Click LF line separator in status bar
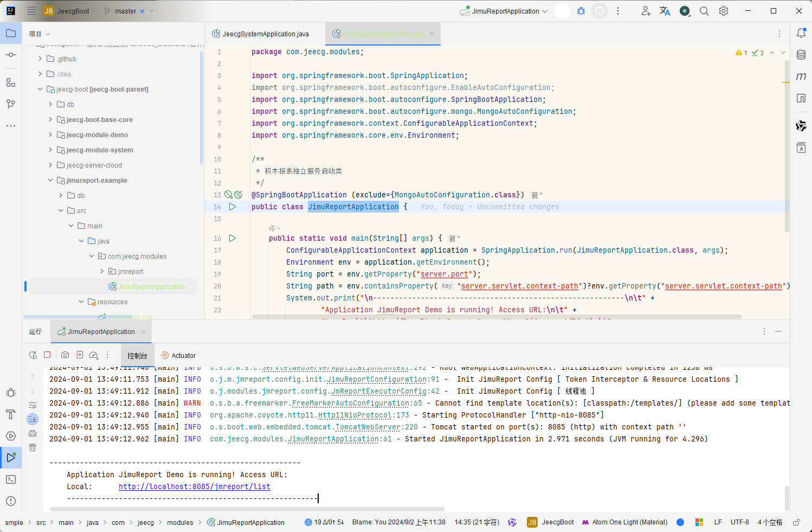Screen dimensions: 812x532 [x=718, y=522]
